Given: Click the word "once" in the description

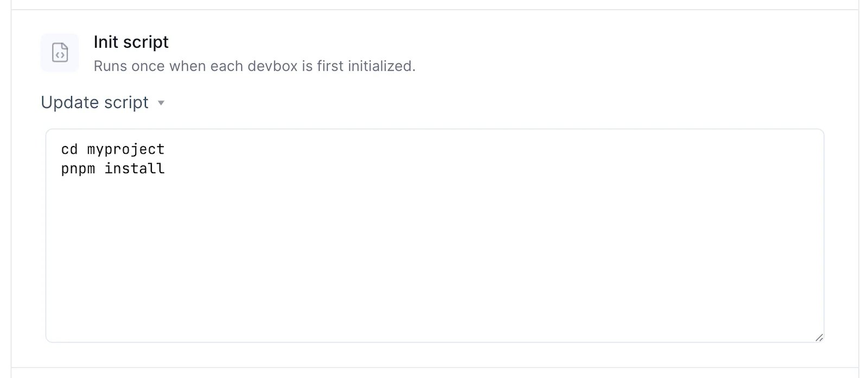Looking at the screenshot, I should click(148, 66).
